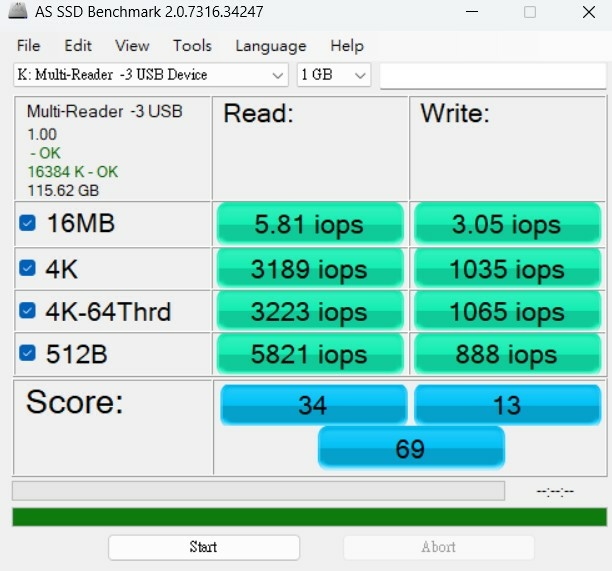Click the Read: column header

click(258, 114)
